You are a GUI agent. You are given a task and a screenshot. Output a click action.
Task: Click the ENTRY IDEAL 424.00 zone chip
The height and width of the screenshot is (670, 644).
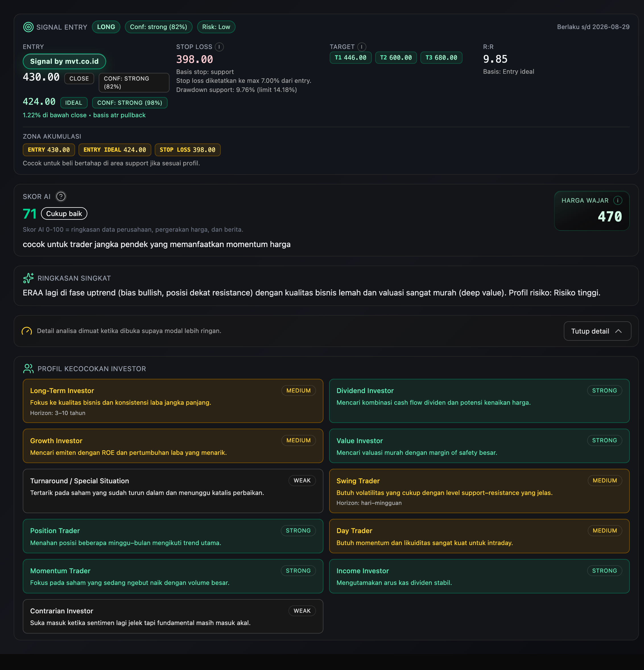(114, 150)
